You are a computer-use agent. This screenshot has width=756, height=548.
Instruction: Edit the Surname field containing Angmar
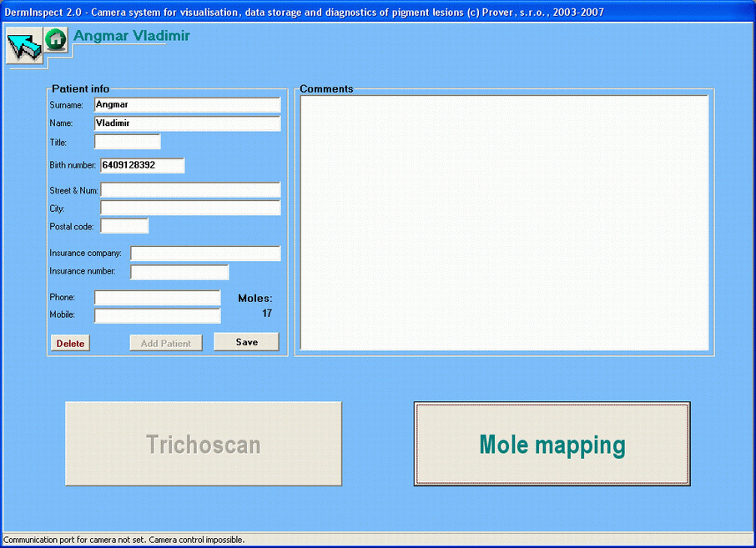(x=187, y=105)
